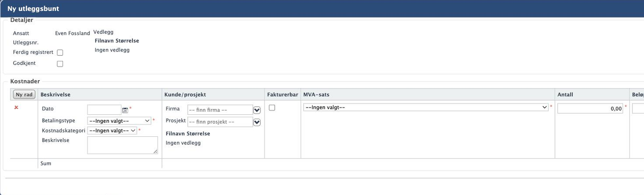The image size is (644, 195).
Task: Click the MVA-sats column header
Action: (316, 95)
